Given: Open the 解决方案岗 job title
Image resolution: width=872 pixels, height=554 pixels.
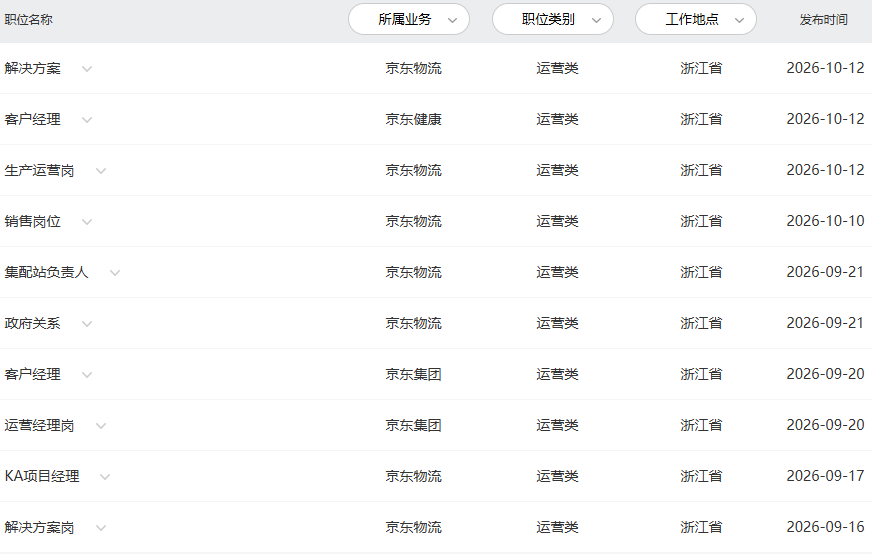Looking at the screenshot, I should coord(39,527).
